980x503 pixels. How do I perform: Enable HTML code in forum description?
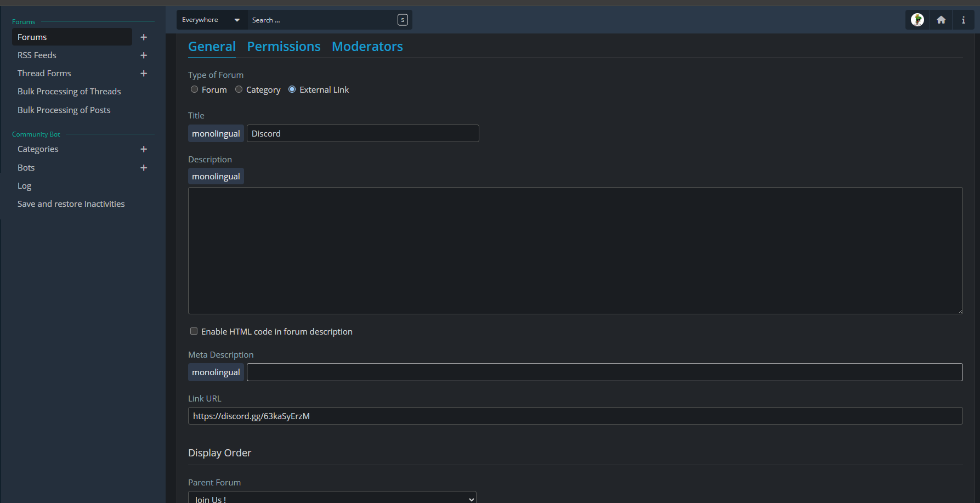tap(194, 331)
